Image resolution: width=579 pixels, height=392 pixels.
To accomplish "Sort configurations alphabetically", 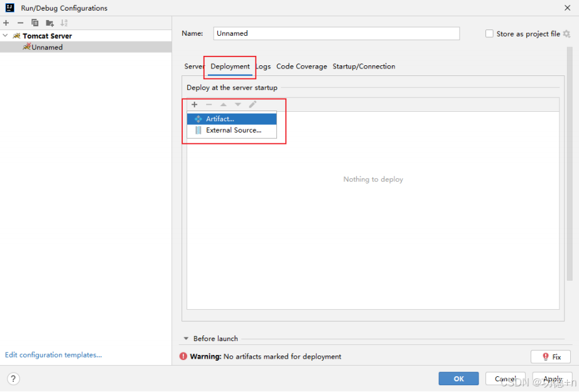I will point(64,23).
